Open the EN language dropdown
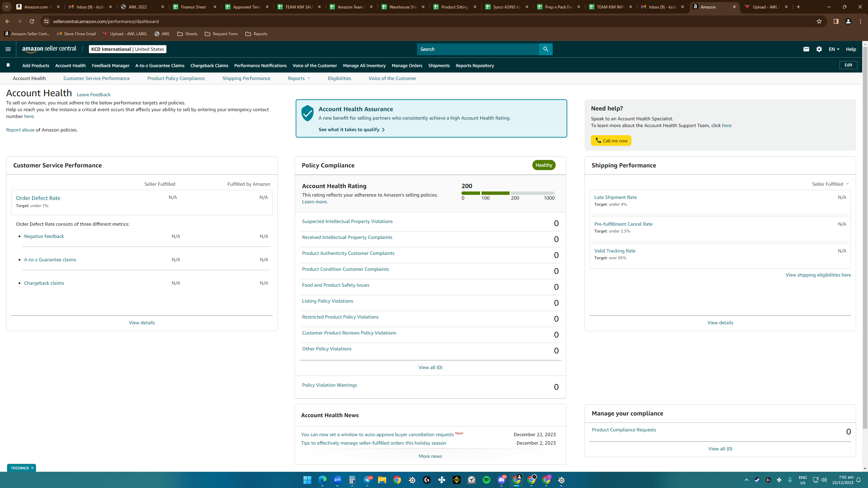This screenshot has width=868, height=488. coord(834,49)
